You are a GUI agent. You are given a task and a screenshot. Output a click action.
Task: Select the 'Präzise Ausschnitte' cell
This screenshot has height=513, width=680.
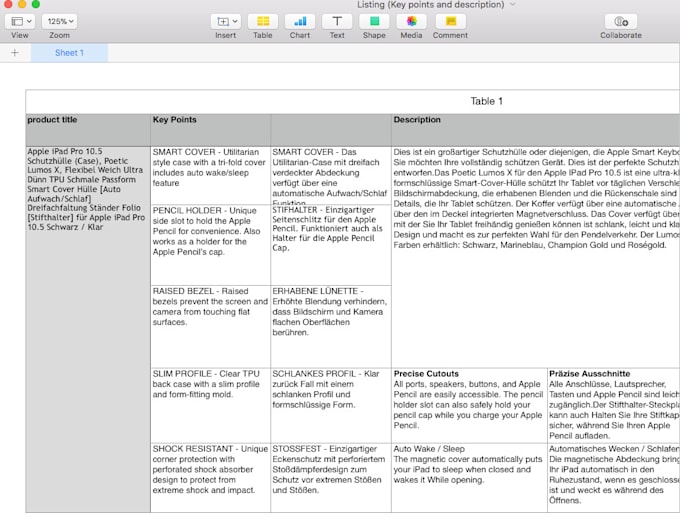pos(614,405)
